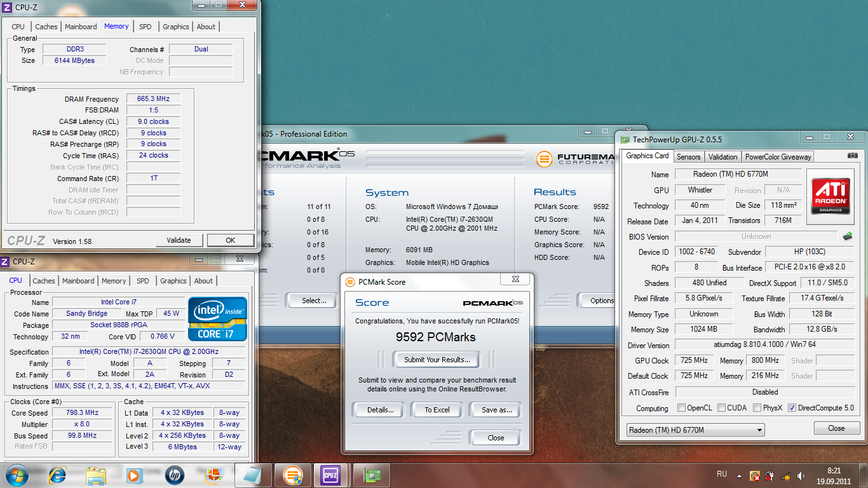This screenshot has height=488, width=868.
Task: Open the Graphics tab in lower CPU-Z window
Action: 173,281
